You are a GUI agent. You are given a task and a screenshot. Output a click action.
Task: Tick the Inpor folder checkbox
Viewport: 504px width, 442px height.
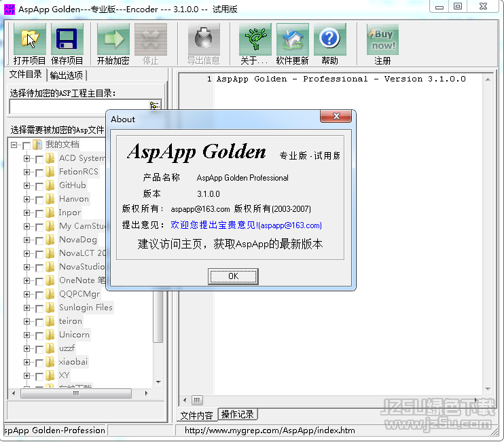point(39,214)
